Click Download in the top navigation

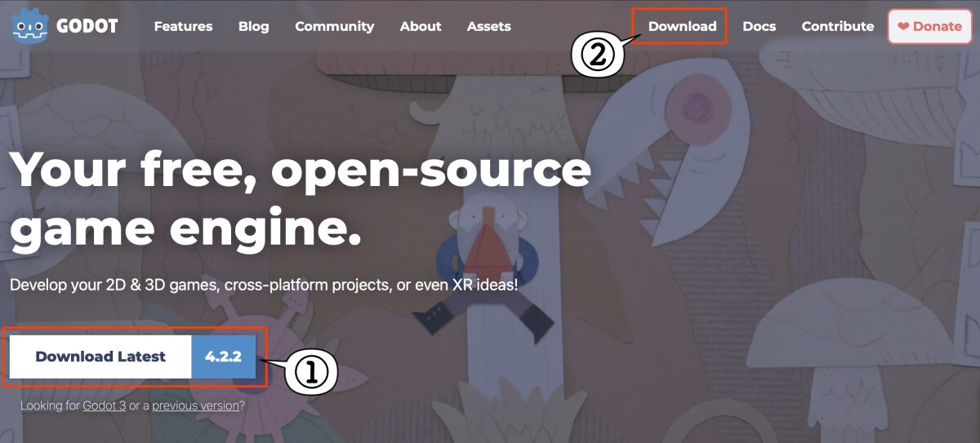682,26
